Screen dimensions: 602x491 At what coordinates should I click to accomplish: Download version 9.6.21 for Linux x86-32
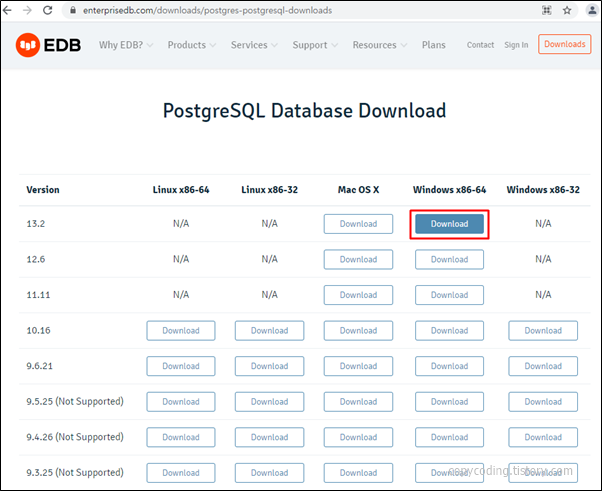270,366
